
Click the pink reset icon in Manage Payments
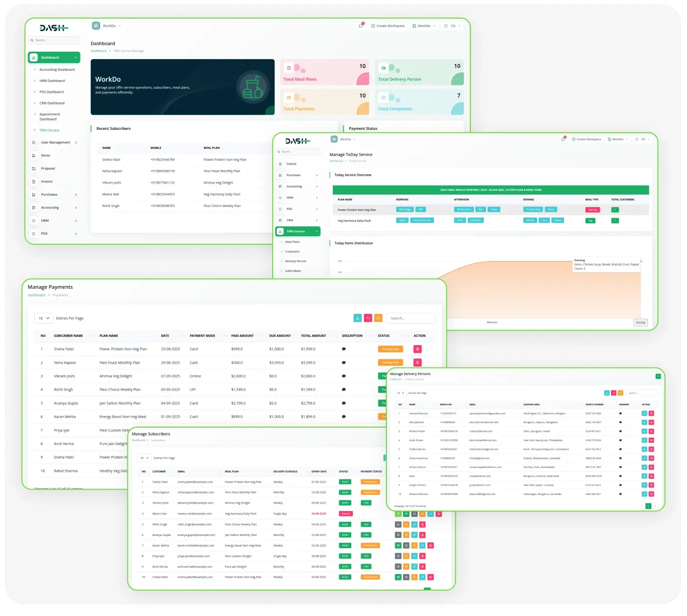[368, 318]
